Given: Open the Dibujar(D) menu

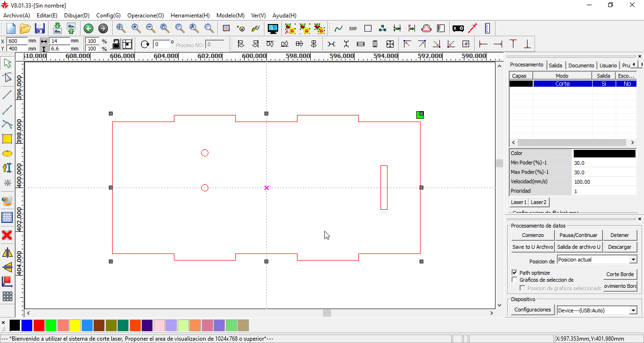Looking at the screenshot, I should [77, 16].
